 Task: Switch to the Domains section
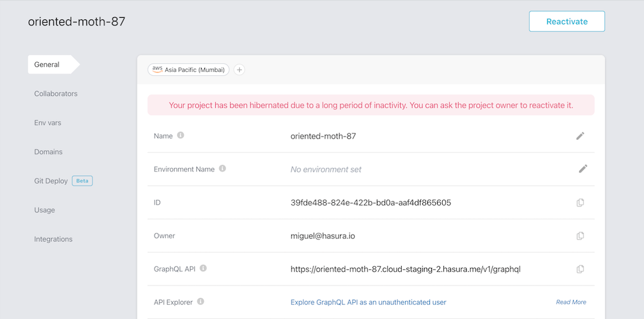pos(48,152)
